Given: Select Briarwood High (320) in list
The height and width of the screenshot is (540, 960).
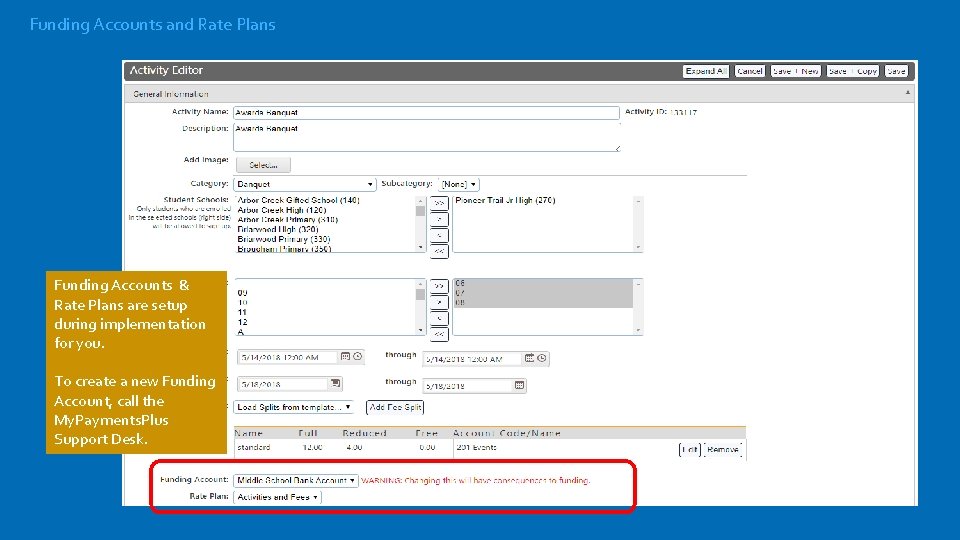Looking at the screenshot, I should coord(278,230).
